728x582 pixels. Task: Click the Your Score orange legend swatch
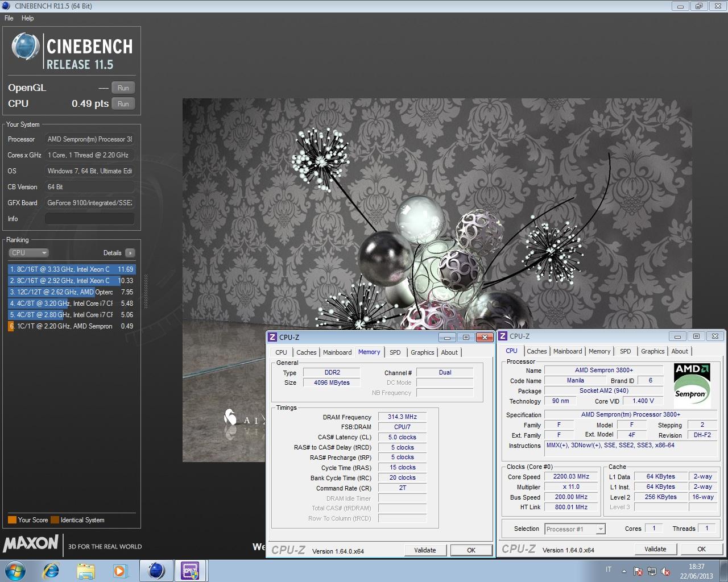[x=12, y=520]
